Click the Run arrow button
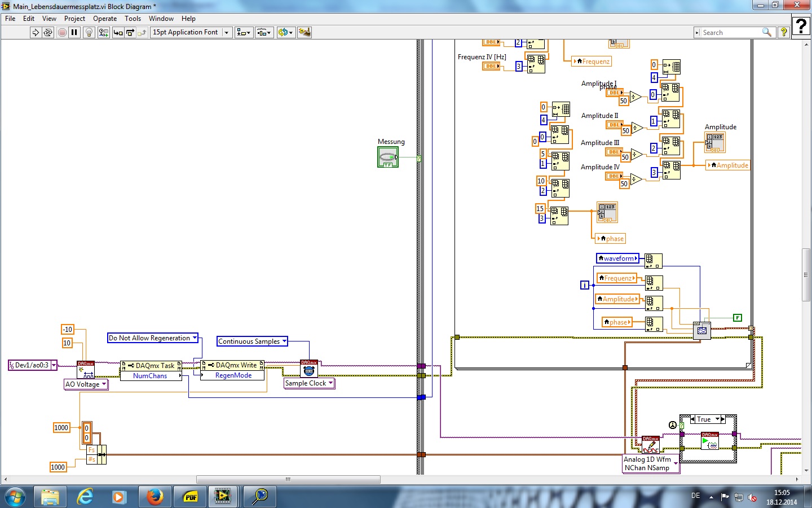The width and height of the screenshot is (812, 508). pyautogui.click(x=36, y=33)
